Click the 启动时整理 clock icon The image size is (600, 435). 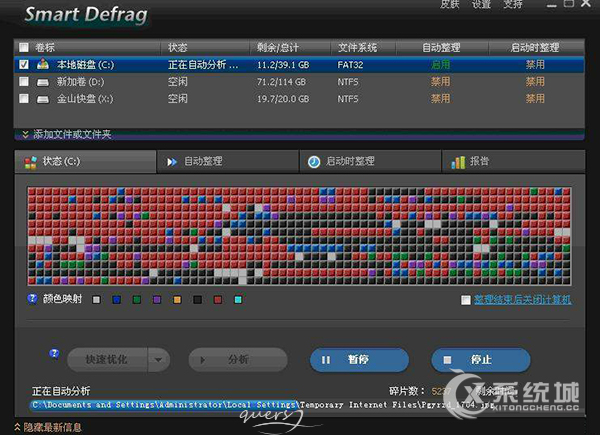click(314, 162)
